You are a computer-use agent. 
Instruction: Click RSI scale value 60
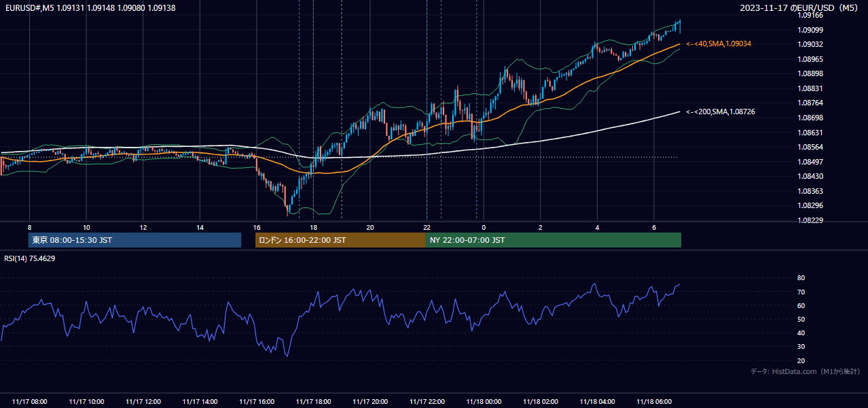(801, 306)
